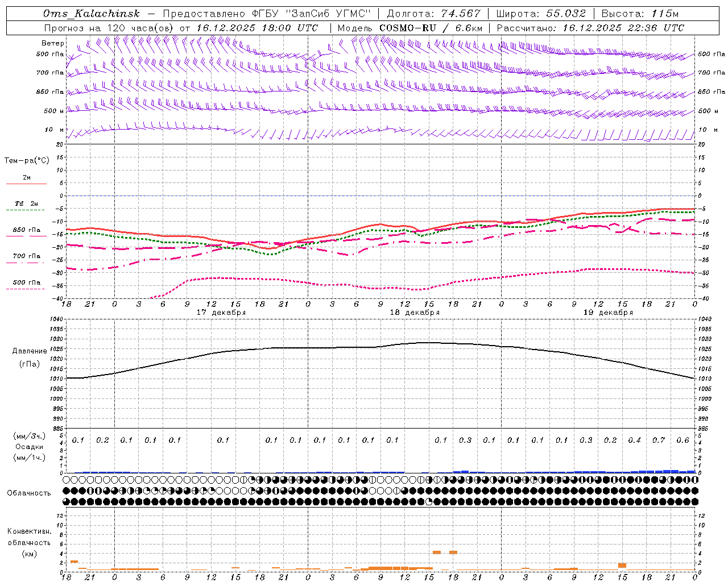Click the (мм/3ч.) units label

tap(30, 436)
